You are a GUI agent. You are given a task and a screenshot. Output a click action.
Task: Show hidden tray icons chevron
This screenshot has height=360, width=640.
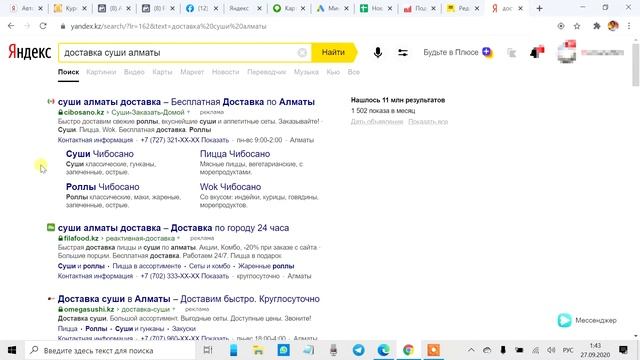coord(471,350)
